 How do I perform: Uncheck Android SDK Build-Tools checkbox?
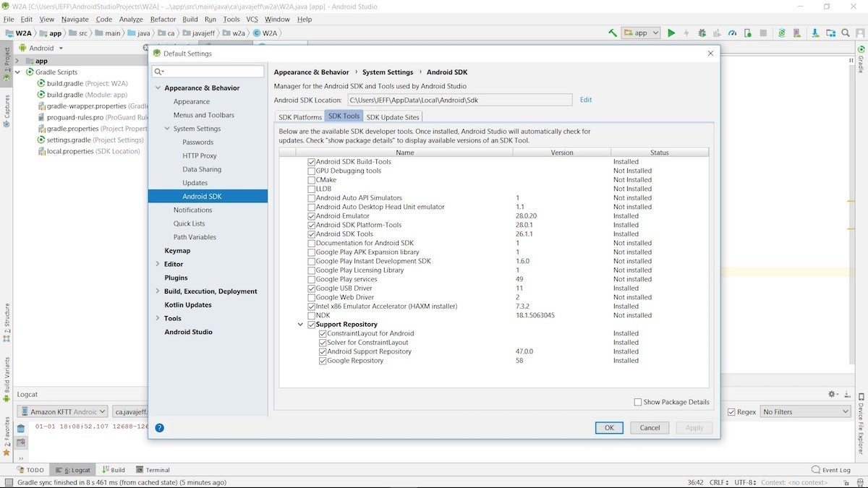pos(312,162)
